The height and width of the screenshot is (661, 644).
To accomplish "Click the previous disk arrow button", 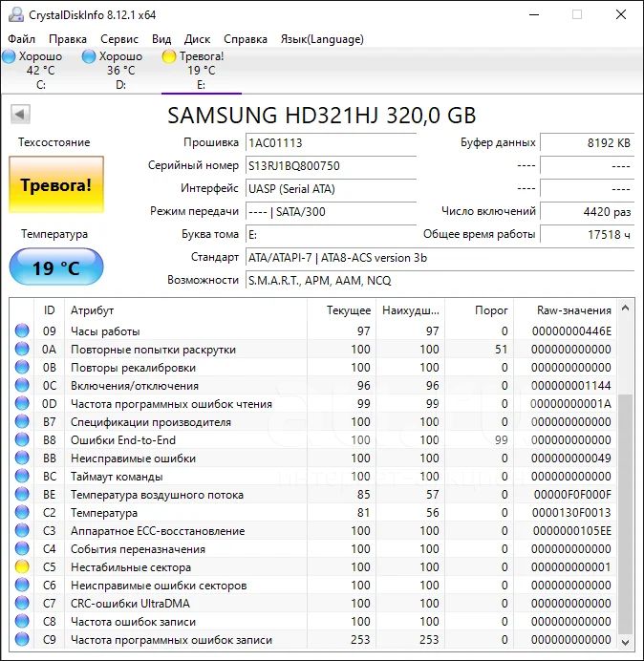I will tap(20, 114).
